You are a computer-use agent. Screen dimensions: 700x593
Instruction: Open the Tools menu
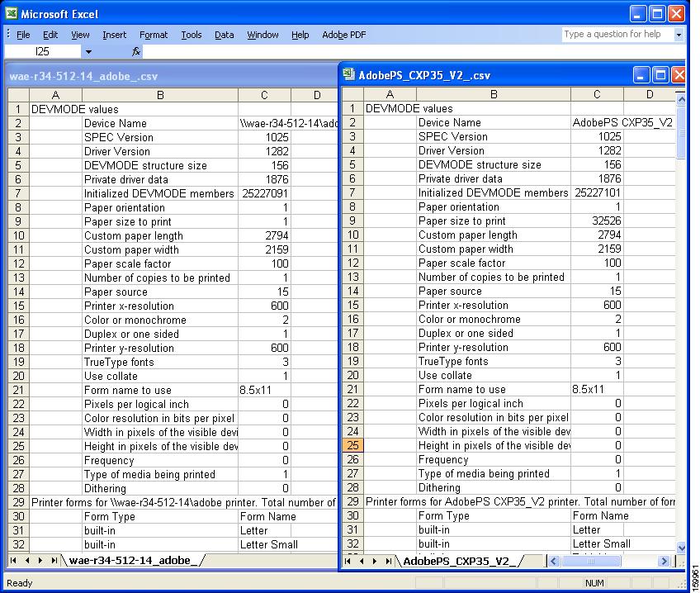[191, 35]
